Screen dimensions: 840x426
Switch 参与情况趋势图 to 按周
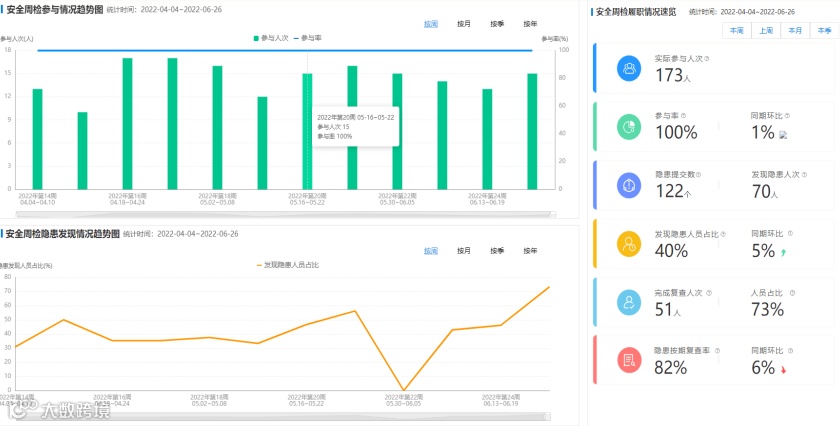(431, 24)
